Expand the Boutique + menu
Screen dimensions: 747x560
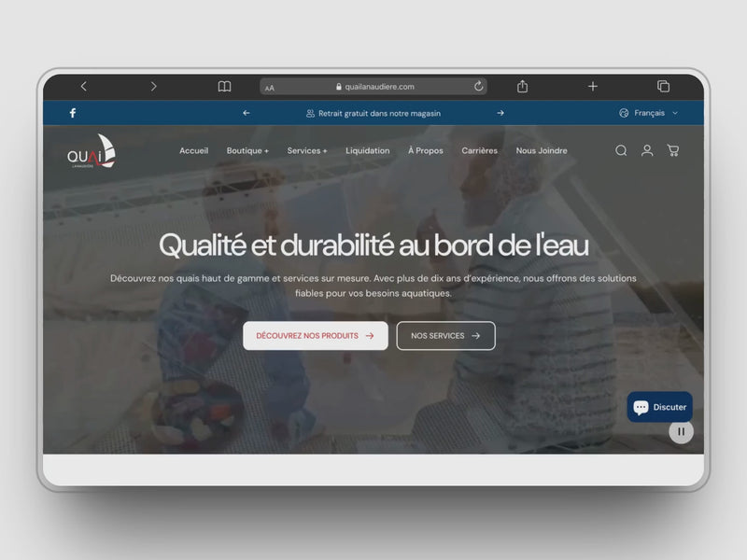247,150
